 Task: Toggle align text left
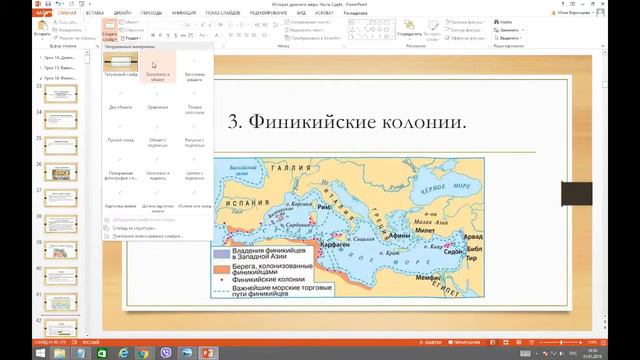click(x=231, y=36)
